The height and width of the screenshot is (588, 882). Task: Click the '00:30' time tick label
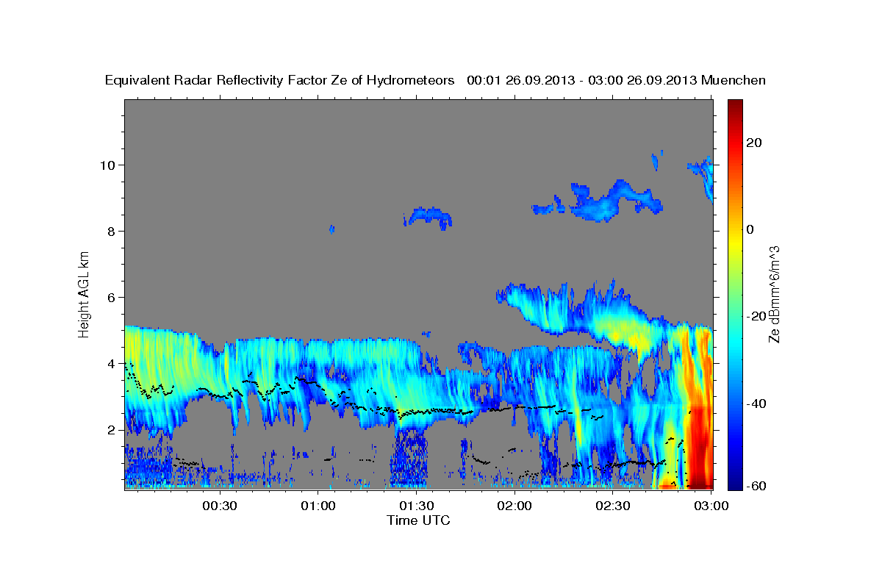point(219,506)
